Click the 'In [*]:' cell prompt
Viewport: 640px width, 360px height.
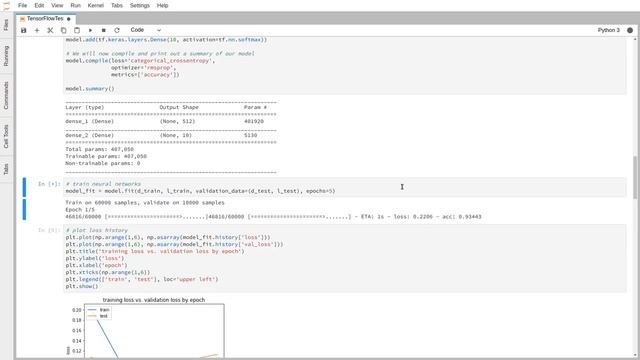(49, 184)
